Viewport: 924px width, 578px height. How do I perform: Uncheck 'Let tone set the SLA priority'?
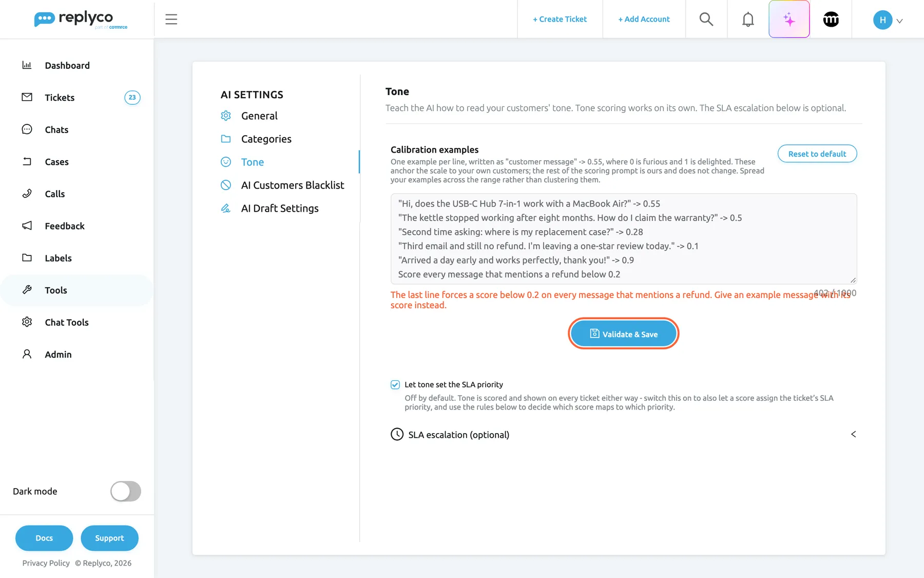(395, 384)
